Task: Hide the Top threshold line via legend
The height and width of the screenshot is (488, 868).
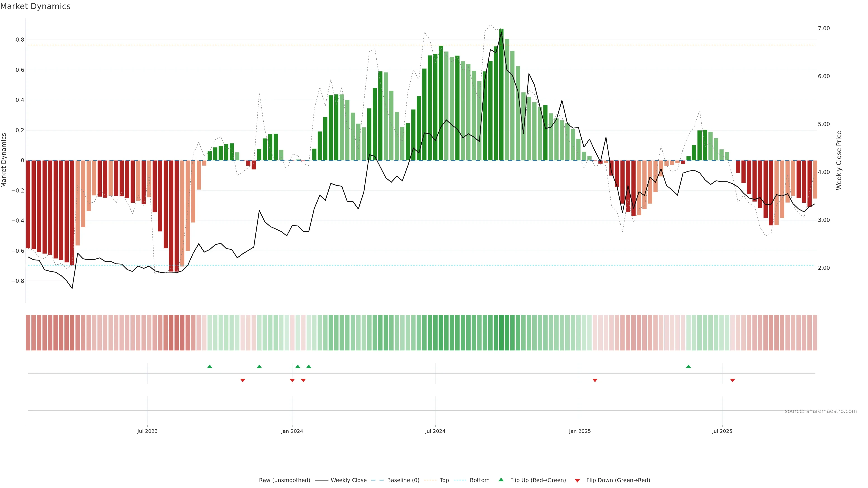Action: (x=444, y=480)
